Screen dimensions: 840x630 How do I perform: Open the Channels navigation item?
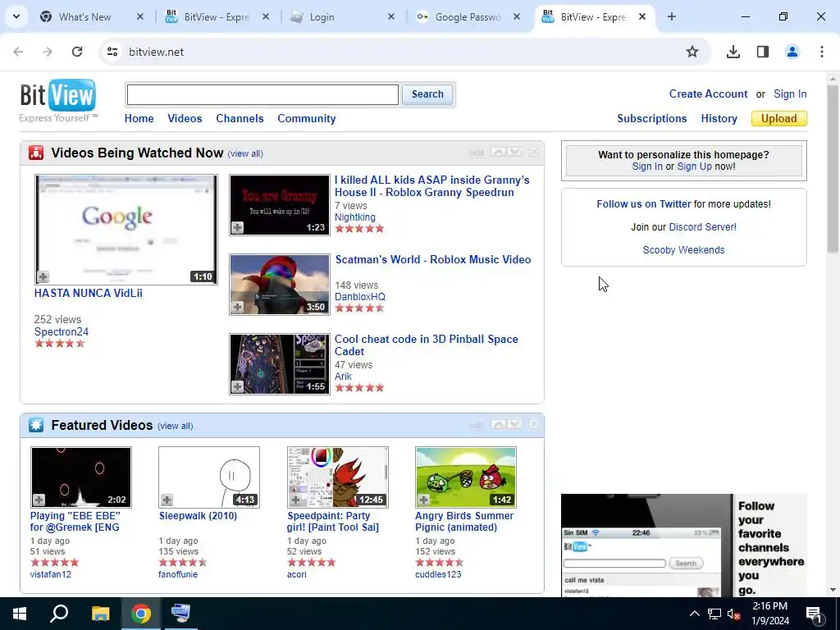(x=240, y=118)
